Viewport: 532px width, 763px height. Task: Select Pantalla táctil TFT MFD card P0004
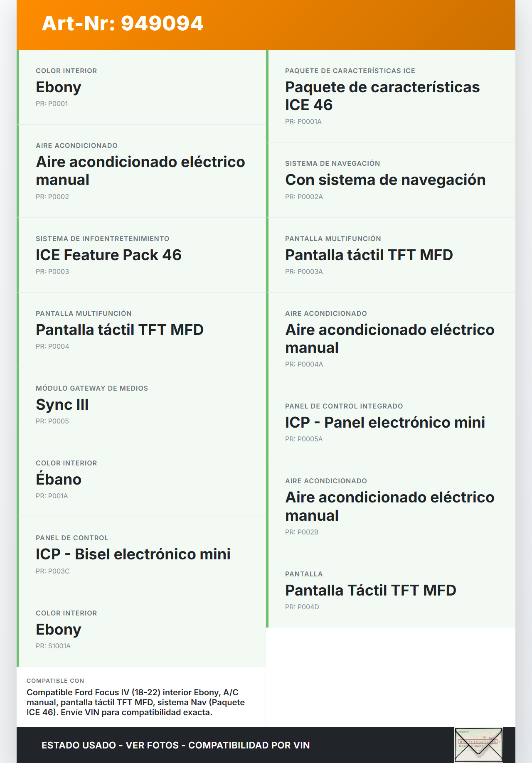click(x=141, y=330)
